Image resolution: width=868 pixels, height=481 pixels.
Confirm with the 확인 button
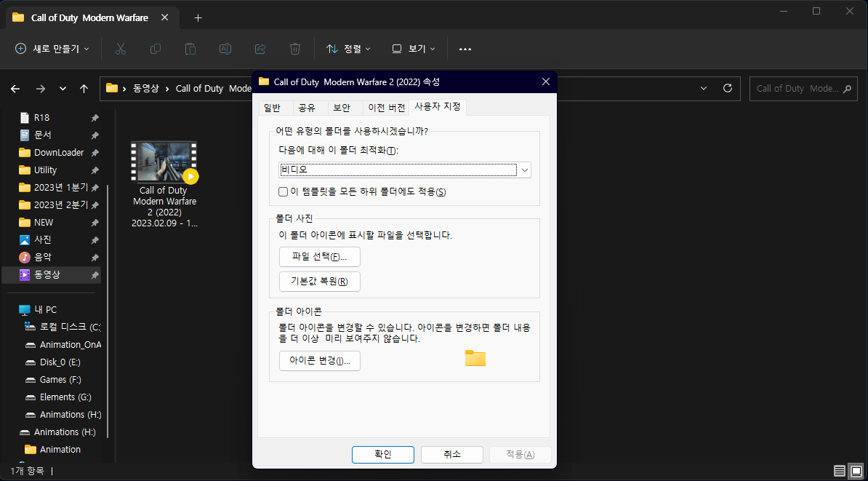click(383, 454)
